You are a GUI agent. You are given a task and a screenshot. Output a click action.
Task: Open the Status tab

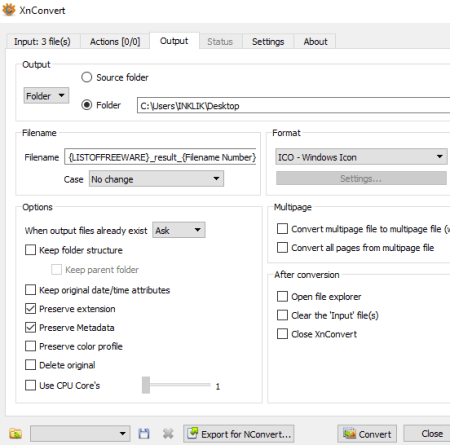point(220,41)
